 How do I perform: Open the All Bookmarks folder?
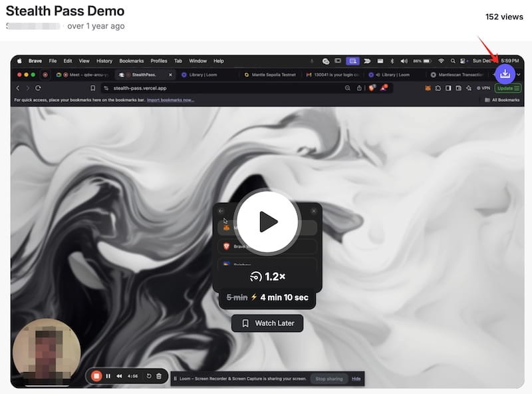point(502,100)
